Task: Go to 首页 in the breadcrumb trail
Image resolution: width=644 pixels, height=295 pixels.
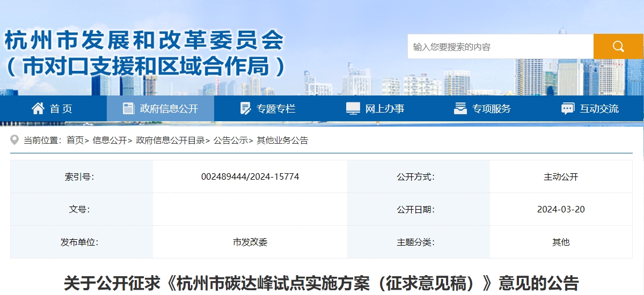Action: (75, 141)
